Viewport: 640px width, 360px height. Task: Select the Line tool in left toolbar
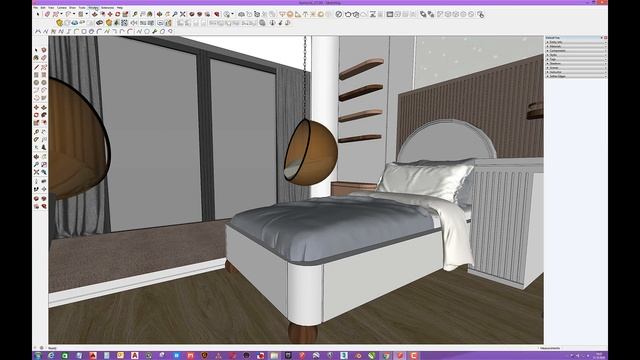pos(36,67)
